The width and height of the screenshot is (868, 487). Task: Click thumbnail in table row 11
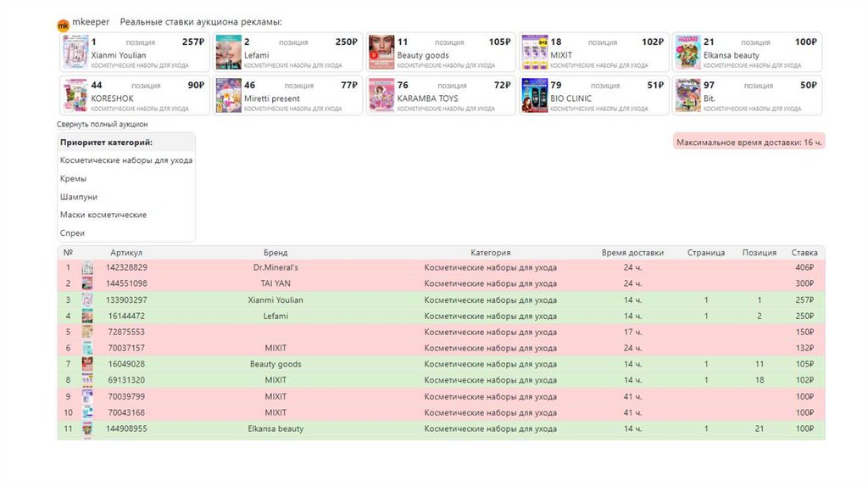pyautogui.click(x=87, y=428)
